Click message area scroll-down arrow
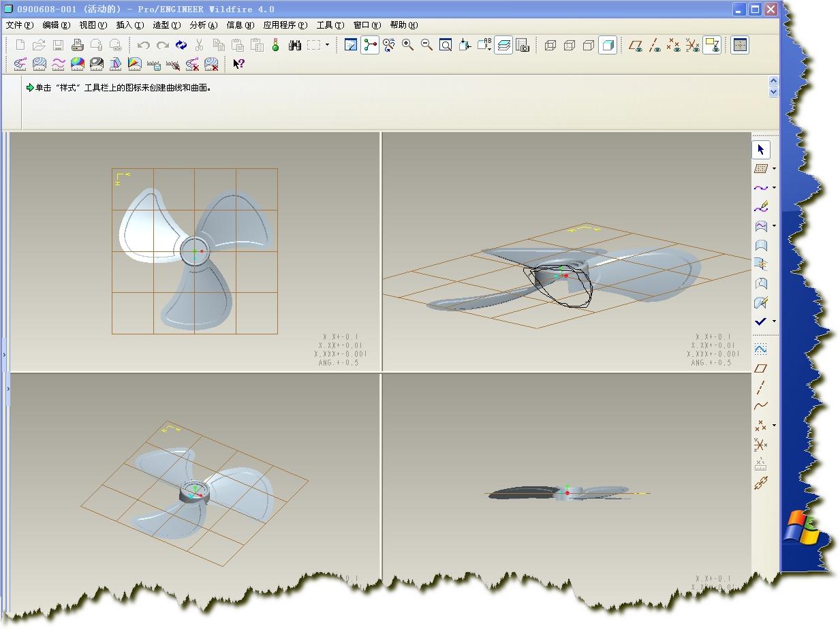 click(x=773, y=91)
